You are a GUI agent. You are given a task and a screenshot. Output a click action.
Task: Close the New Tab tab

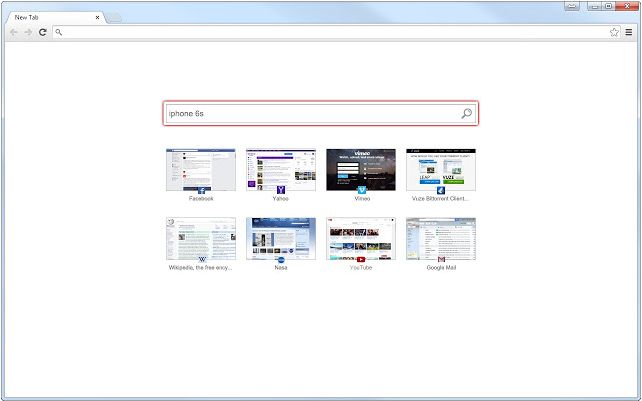97,18
